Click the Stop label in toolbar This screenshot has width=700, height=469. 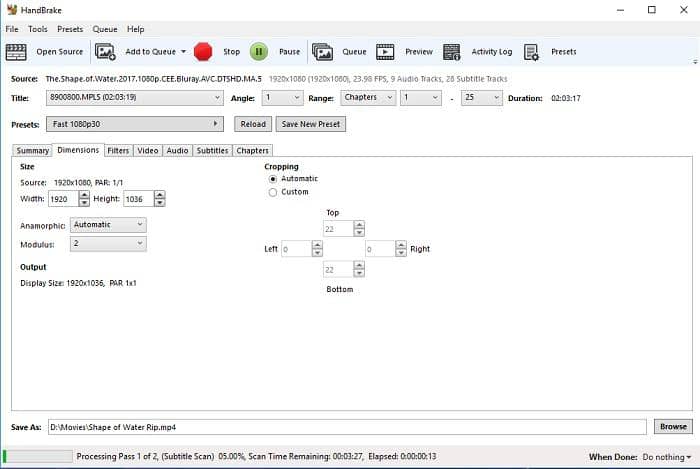[232, 52]
